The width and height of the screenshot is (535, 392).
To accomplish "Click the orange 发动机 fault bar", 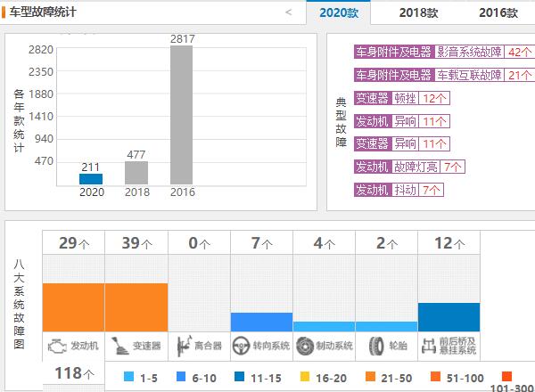I will pos(73,307).
